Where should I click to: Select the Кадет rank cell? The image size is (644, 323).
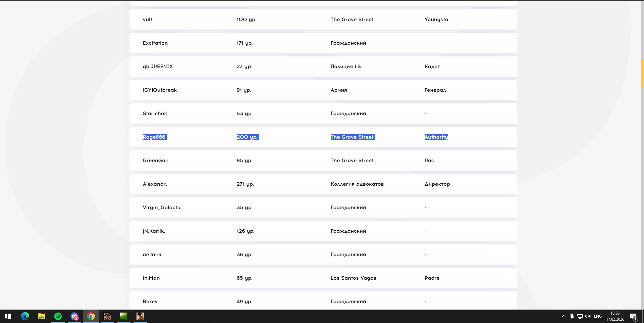click(x=432, y=66)
